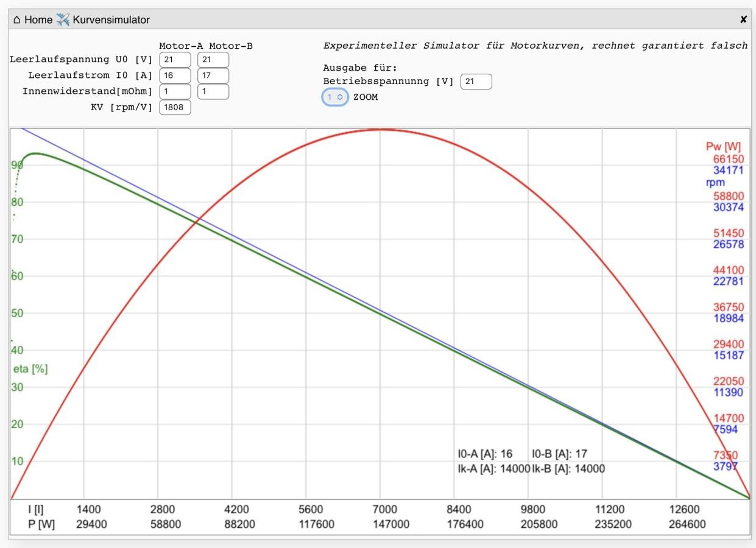Close the simulator with the X icon
Viewport: 756px width, 548px height.
tap(743, 19)
